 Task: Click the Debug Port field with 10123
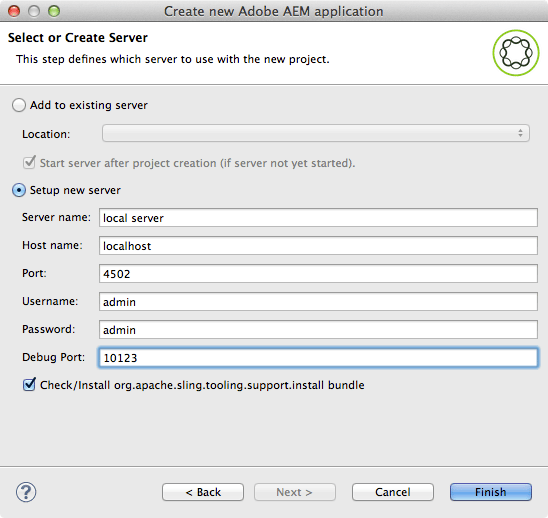pyautogui.click(x=318, y=358)
